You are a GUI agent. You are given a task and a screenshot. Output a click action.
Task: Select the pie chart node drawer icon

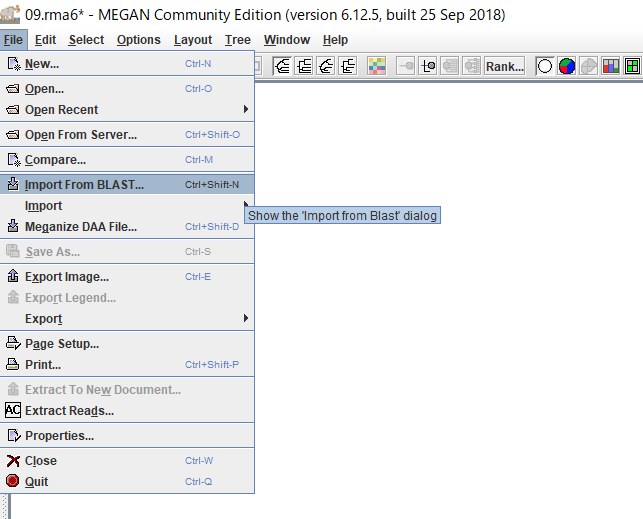tap(567, 66)
